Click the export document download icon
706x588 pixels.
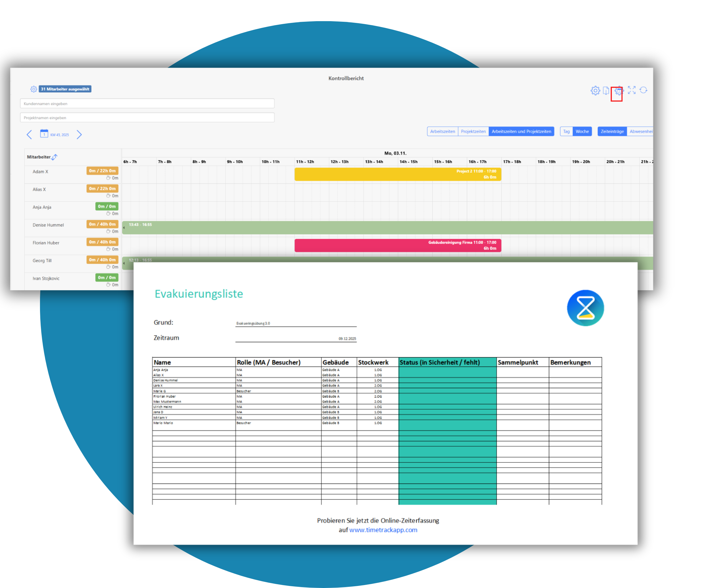pyautogui.click(x=606, y=90)
